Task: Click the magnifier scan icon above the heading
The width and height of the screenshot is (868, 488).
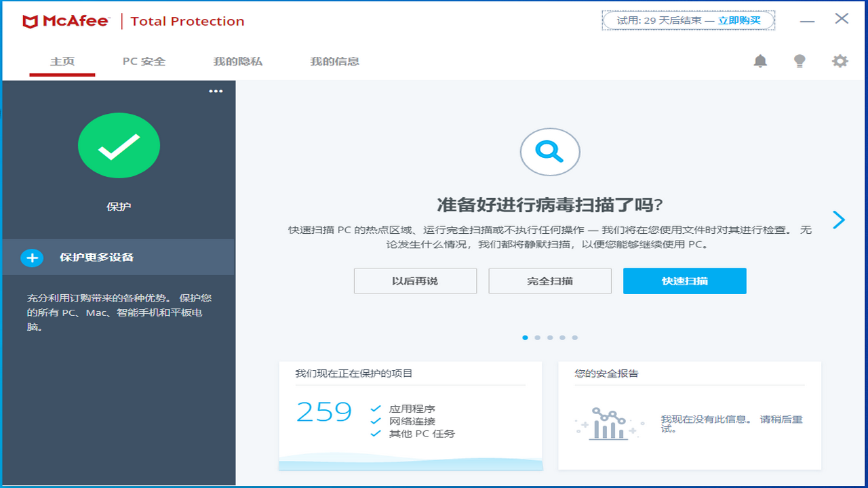Action: [x=549, y=152]
